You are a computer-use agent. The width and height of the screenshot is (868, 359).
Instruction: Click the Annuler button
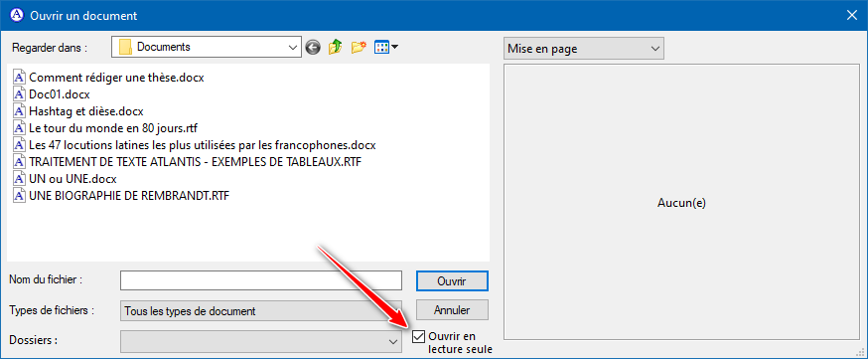coord(452,310)
